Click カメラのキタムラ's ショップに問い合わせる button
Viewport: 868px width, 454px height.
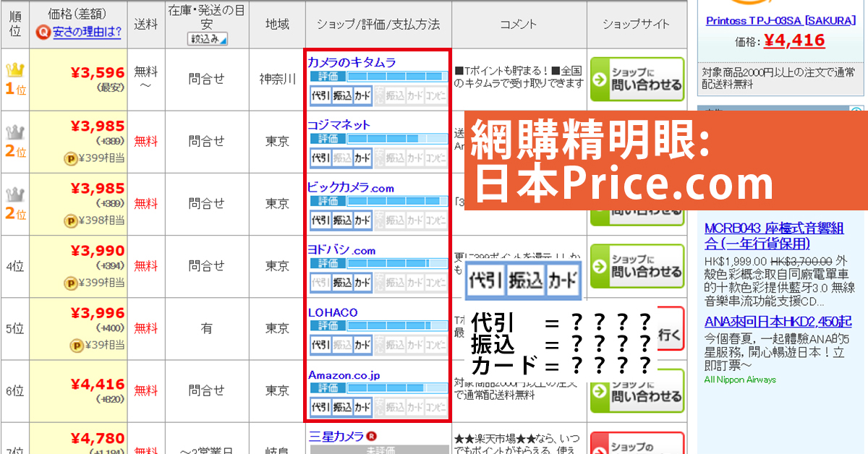point(637,80)
